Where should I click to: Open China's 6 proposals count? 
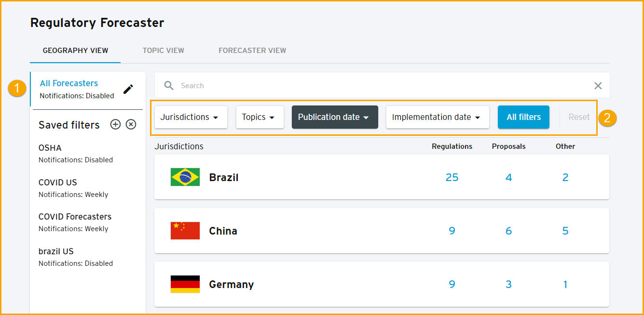(x=508, y=231)
